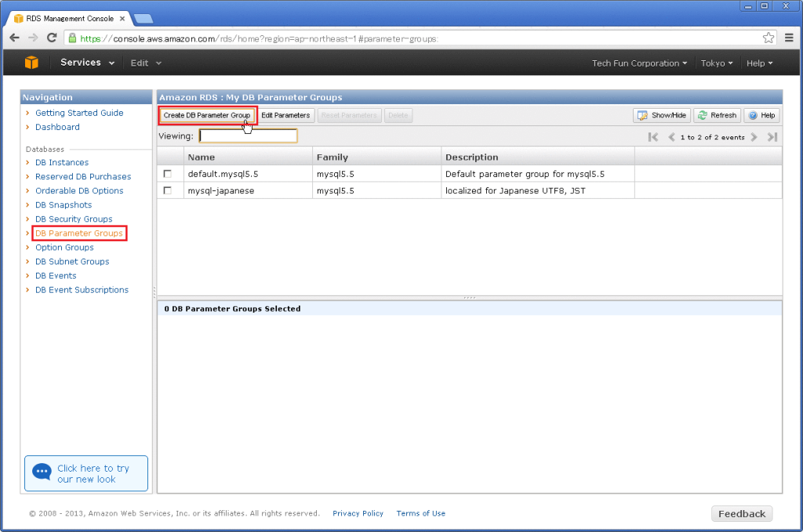
Task: Open the Terms of Use link
Action: click(421, 513)
